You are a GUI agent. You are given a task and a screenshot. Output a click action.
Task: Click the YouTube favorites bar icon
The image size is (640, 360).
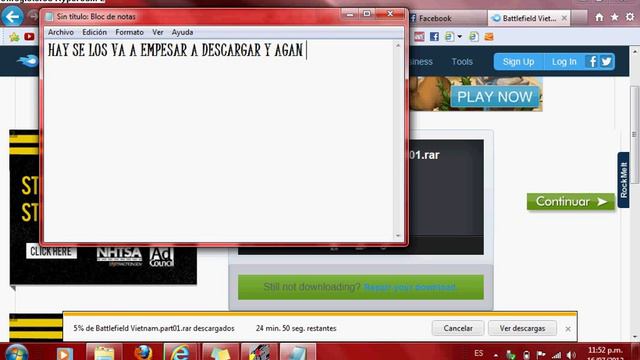(x=29, y=37)
